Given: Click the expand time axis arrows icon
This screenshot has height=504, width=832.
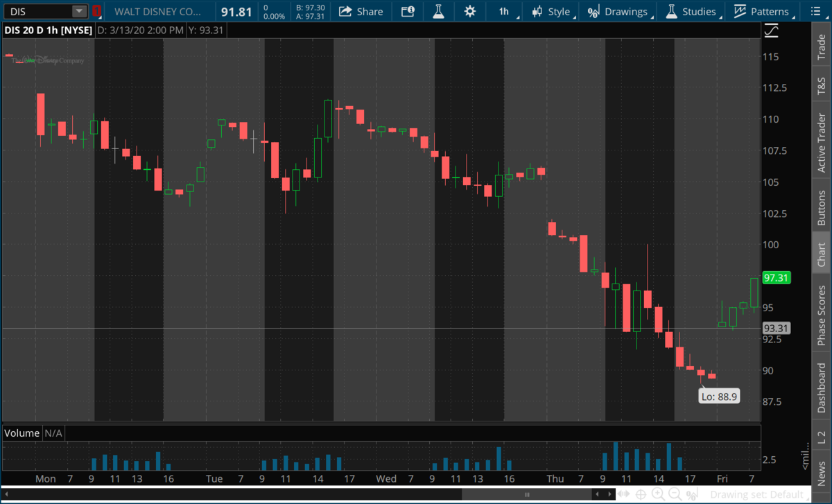Looking at the screenshot, I should pos(625,494).
